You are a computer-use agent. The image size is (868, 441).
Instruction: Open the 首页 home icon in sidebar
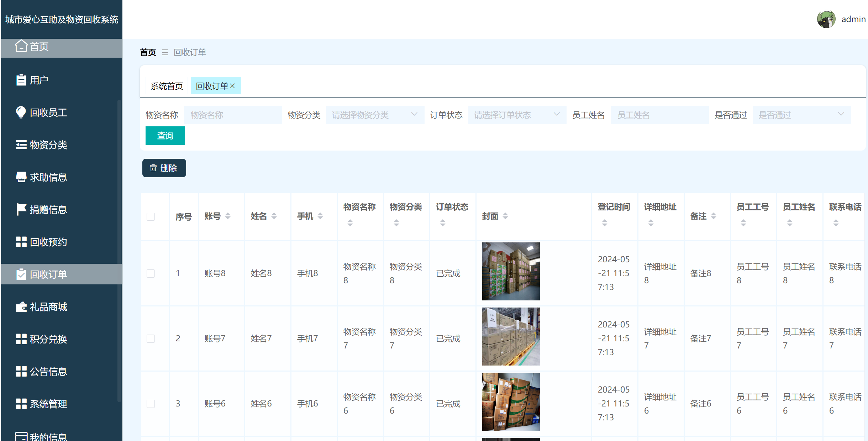point(21,47)
